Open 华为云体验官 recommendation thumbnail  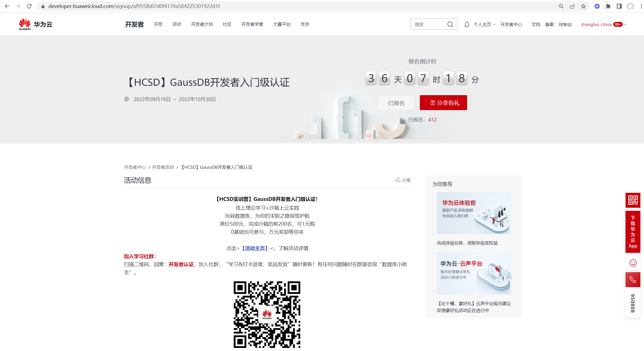(x=473, y=213)
